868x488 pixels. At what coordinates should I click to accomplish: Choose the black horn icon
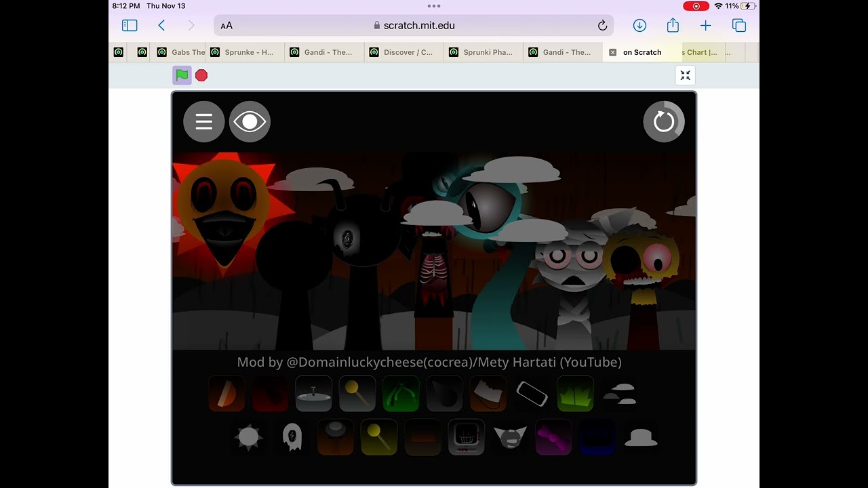coord(445,394)
